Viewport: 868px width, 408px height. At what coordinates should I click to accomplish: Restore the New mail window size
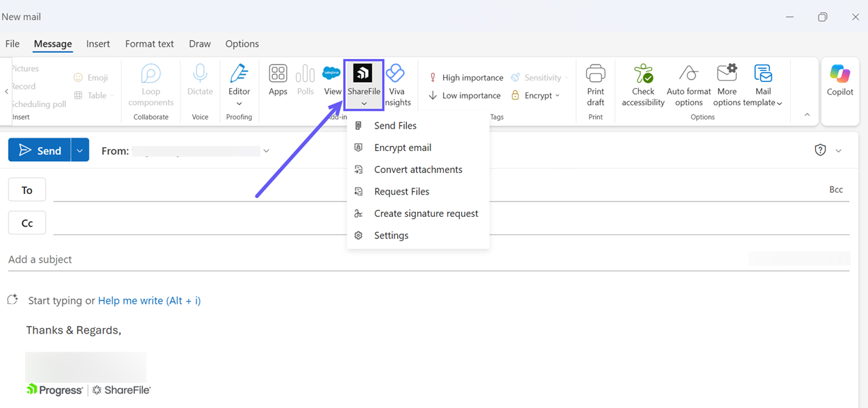coord(822,17)
